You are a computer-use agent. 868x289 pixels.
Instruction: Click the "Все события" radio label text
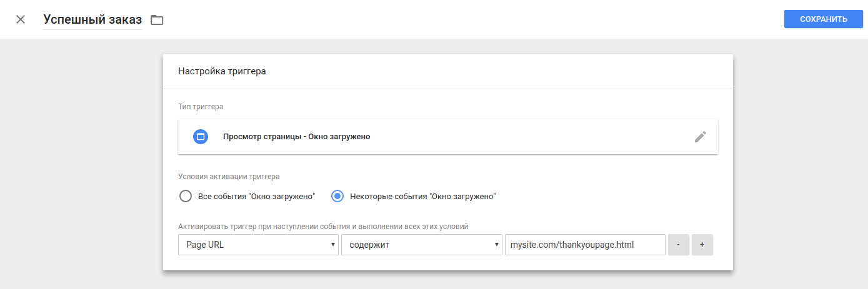(x=256, y=196)
